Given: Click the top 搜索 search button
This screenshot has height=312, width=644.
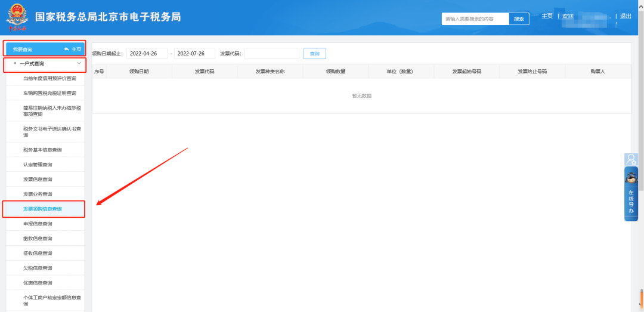Looking at the screenshot, I should tap(519, 19).
